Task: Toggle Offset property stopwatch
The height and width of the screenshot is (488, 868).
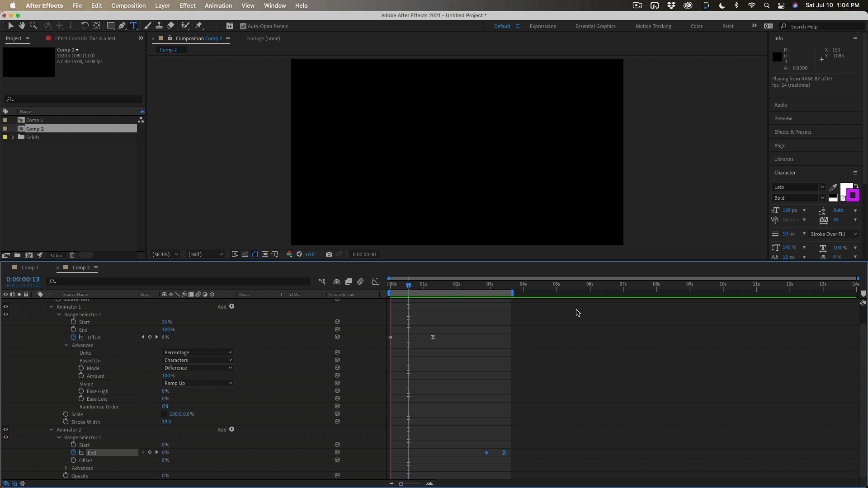Action: 73,337
